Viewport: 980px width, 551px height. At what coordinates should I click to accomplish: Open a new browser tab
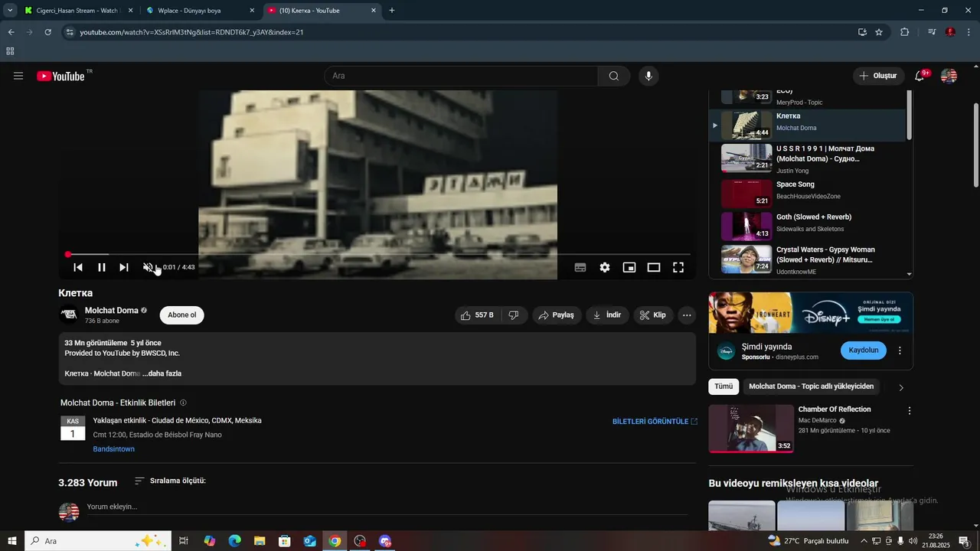pos(392,11)
